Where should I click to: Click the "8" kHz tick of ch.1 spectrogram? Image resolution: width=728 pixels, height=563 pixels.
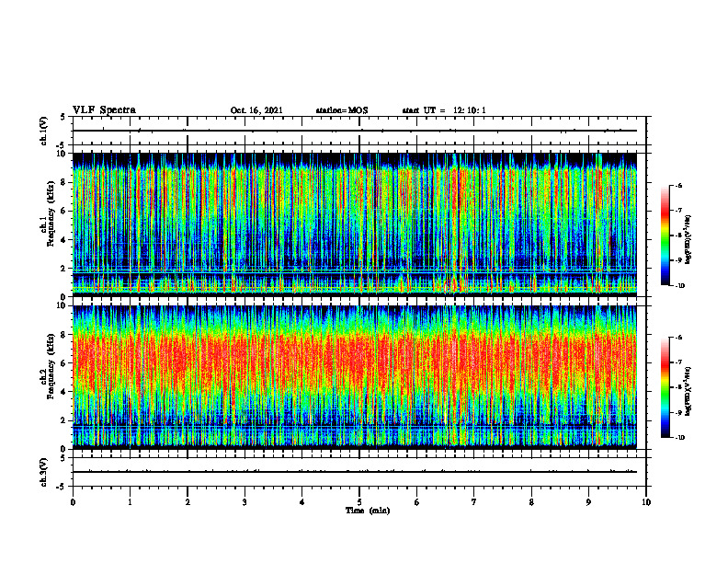pos(64,182)
